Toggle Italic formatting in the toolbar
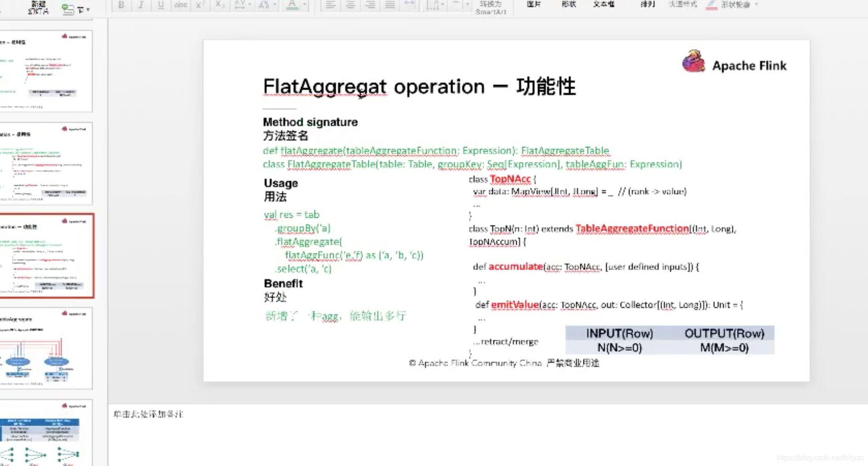This screenshot has width=868, height=466. pyautogui.click(x=141, y=5)
